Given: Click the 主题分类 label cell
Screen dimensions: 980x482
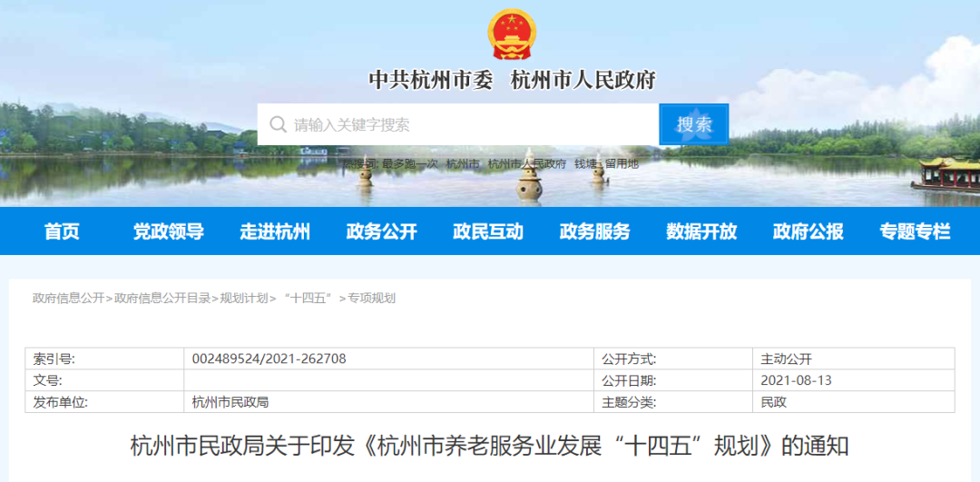Looking at the screenshot, I should (673, 402).
